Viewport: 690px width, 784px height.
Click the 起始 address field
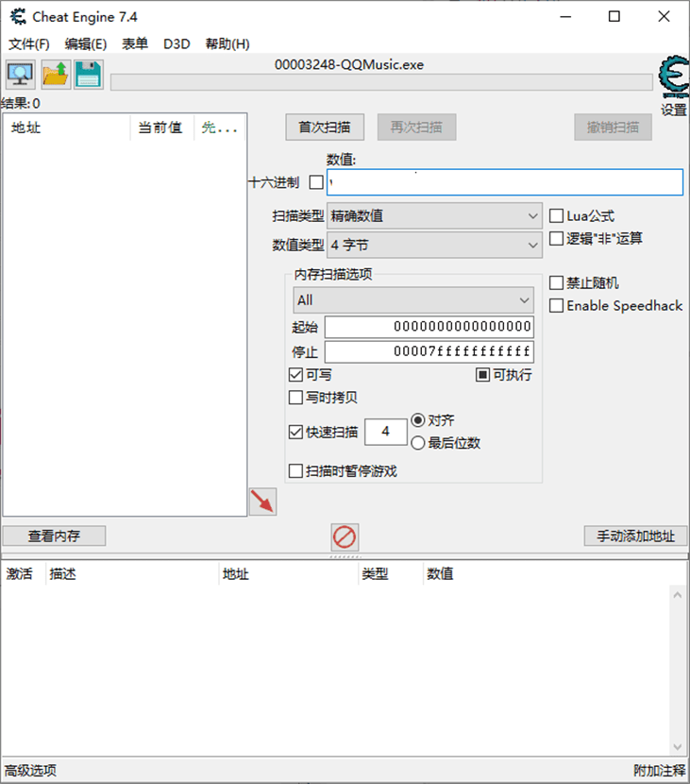point(429,327)
